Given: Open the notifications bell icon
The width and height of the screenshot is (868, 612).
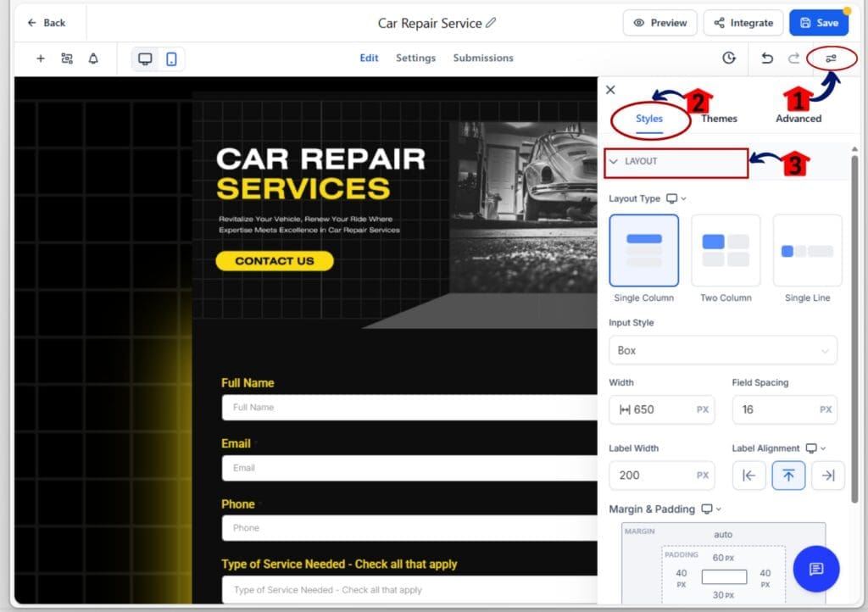Looking at the screenshot, I should [93, 58].
